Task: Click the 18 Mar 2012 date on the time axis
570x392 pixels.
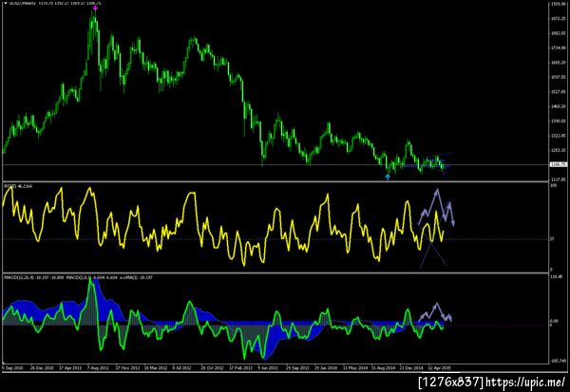Action: (156, 368)
